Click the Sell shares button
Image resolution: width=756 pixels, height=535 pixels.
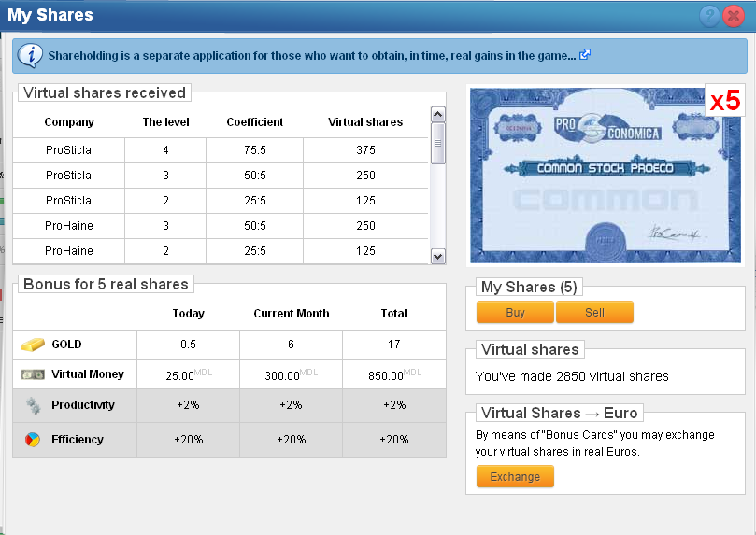(594, 312)
